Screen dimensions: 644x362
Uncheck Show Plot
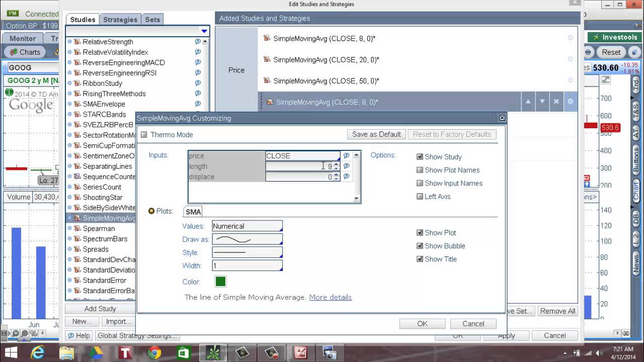point(420,233)
